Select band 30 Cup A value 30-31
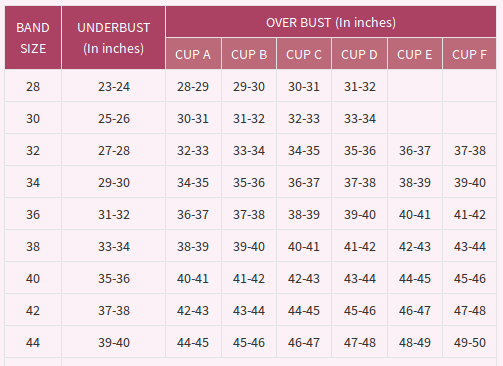 pyautogui.click(x=193, y=119)
